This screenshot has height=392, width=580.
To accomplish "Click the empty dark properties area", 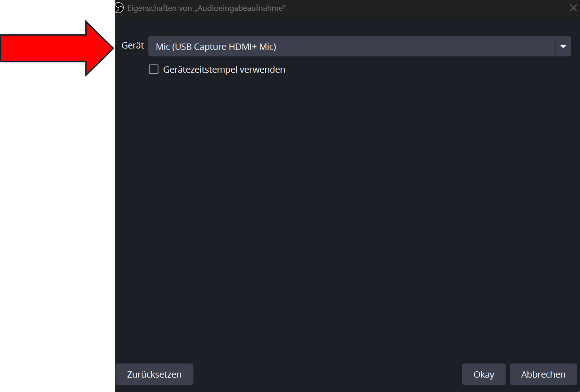I will coord(347,212).
